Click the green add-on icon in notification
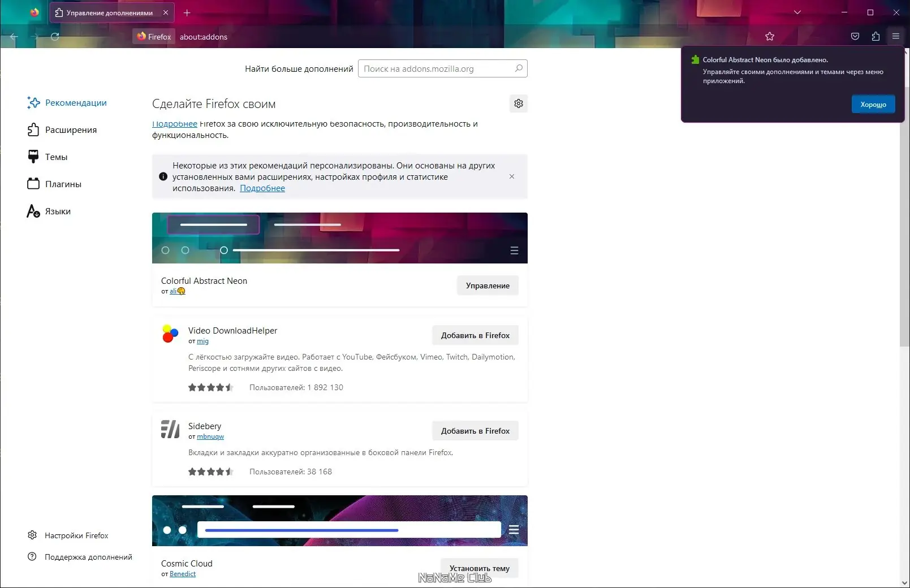Image resolution: width=910 pixels, height=588 pixels. coord(695,59)
